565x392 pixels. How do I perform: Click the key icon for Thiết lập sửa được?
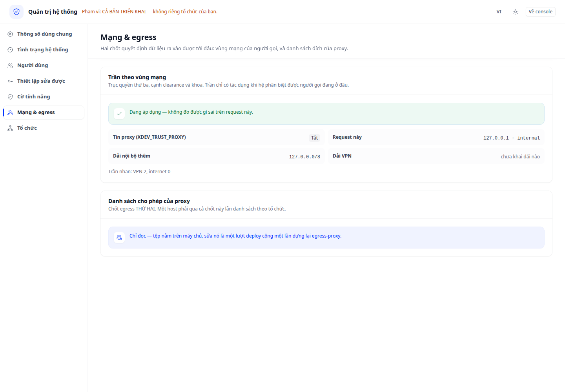[x=10, y=81]
